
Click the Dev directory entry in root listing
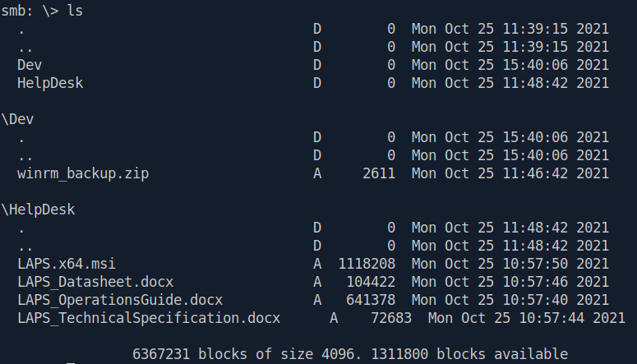pyautogui.click(x=30, y=65)
